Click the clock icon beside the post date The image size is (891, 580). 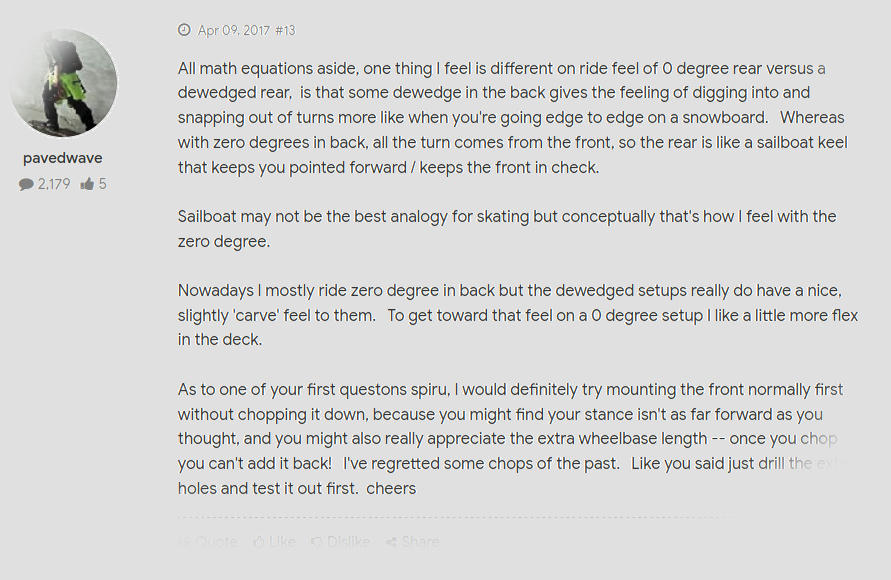tap(184, 30)
